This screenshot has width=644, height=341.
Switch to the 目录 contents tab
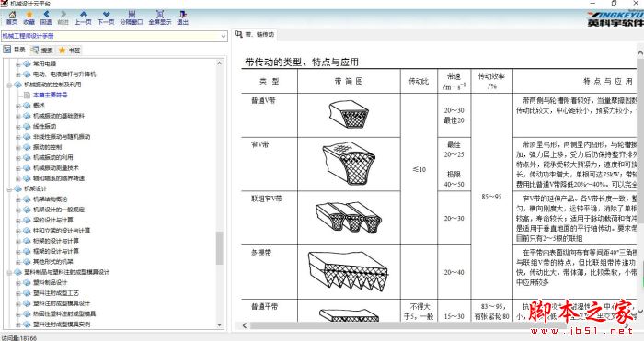[x=15, y=50]
